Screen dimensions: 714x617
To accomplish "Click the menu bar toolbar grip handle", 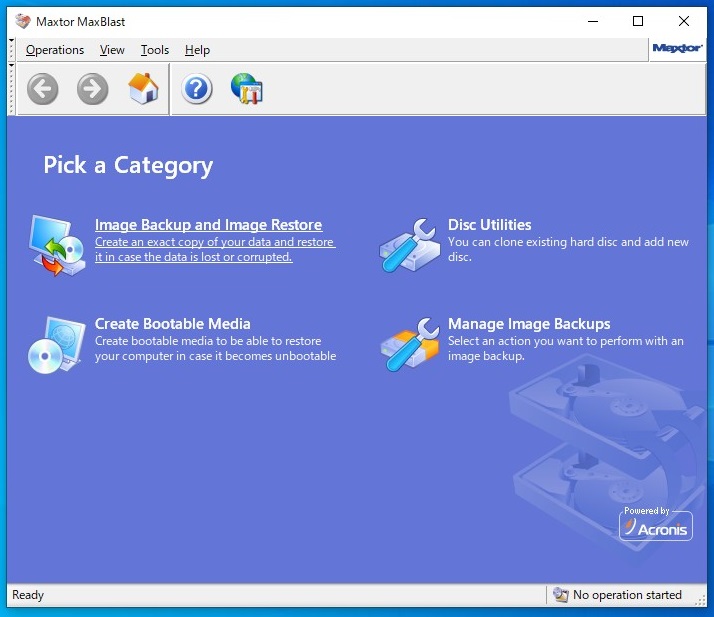I will 12,50.
